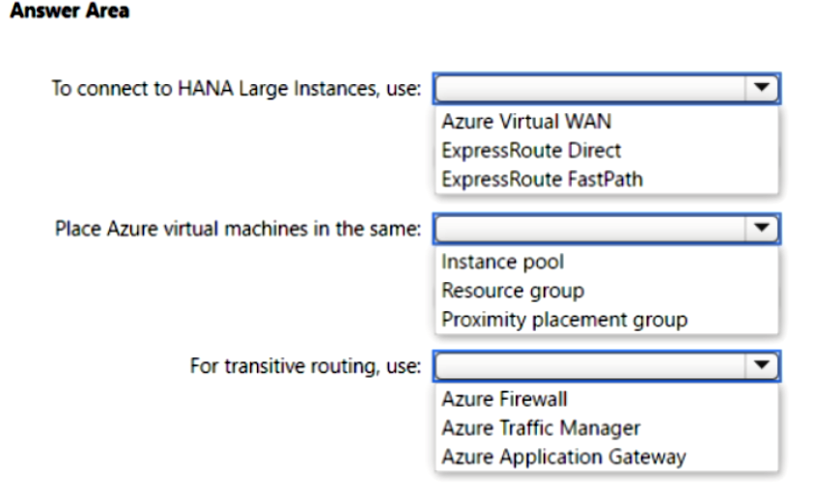Click the transitive routing combo box field
816x504 pixels.
[x=606, y=366]
